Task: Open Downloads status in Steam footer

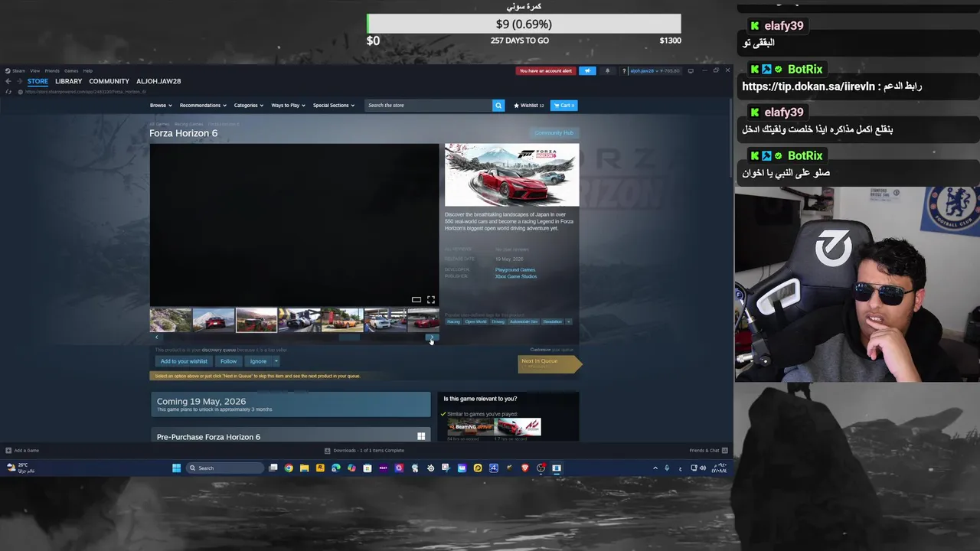Action: [364, 451]
